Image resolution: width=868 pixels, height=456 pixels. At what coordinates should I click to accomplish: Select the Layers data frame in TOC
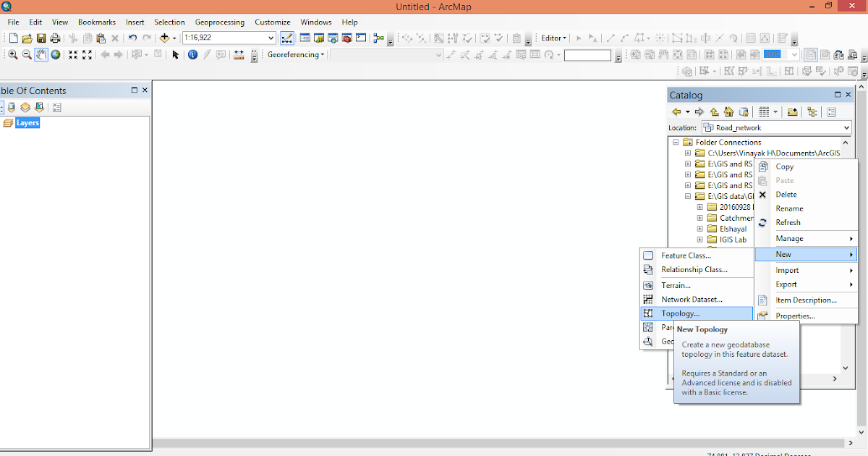click(x=27, y=123)
